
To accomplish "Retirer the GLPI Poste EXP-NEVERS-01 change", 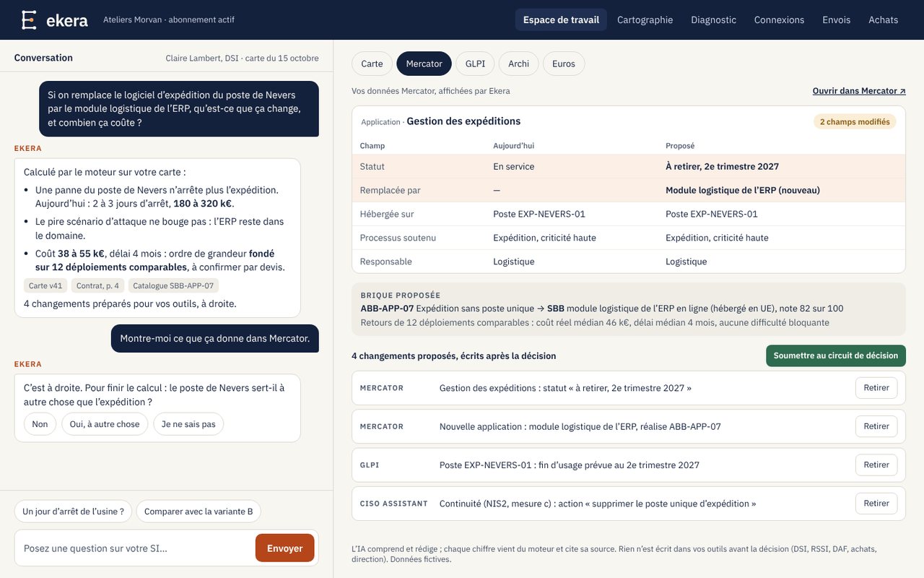I will click(x=876, y=465).
